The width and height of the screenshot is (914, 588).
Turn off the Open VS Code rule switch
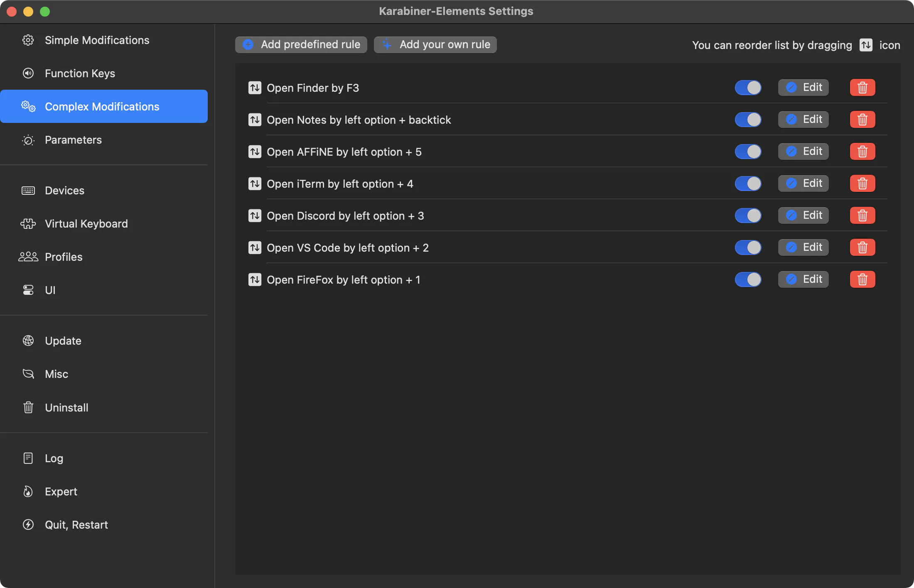tap(748, 247)
